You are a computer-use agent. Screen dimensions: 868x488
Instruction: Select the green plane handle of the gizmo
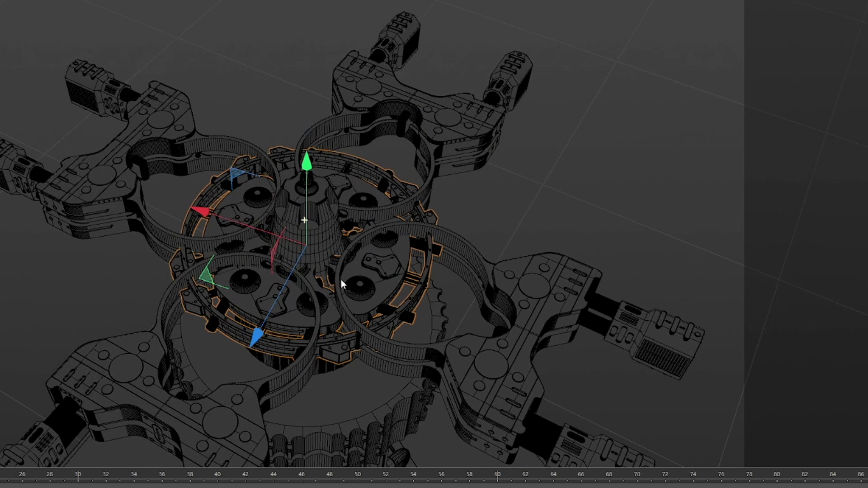coord(206,275)
